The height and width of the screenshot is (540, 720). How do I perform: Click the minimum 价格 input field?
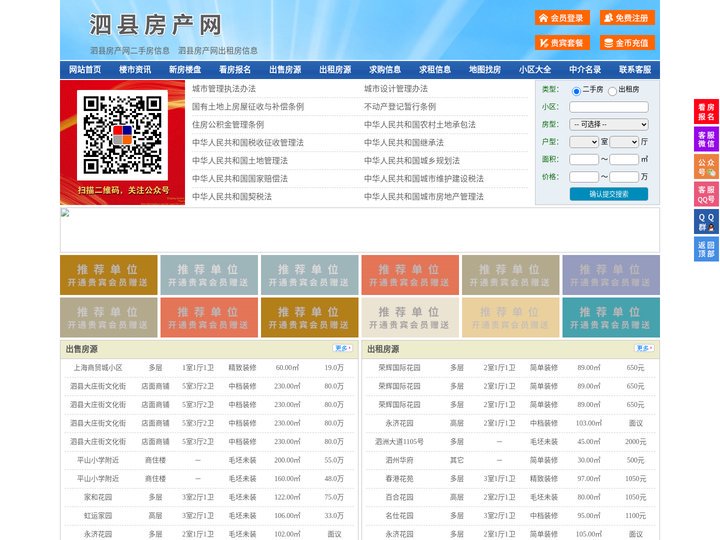pos(584,177)
